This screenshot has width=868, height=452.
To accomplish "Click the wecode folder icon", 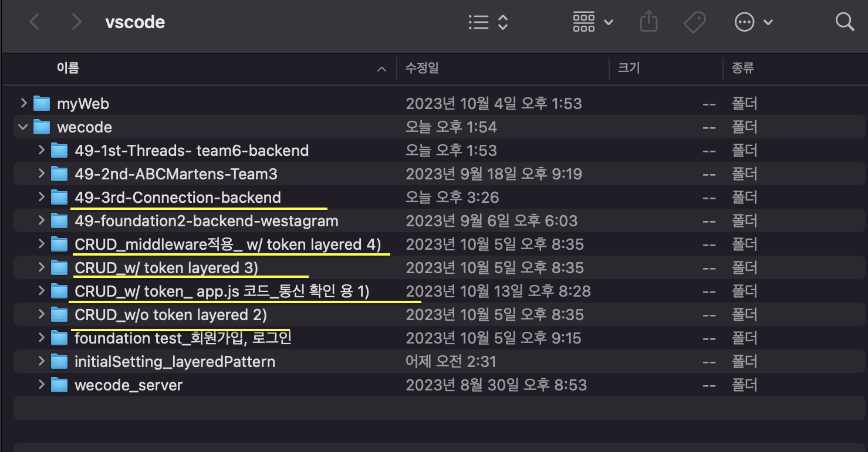I will [42, 127].
